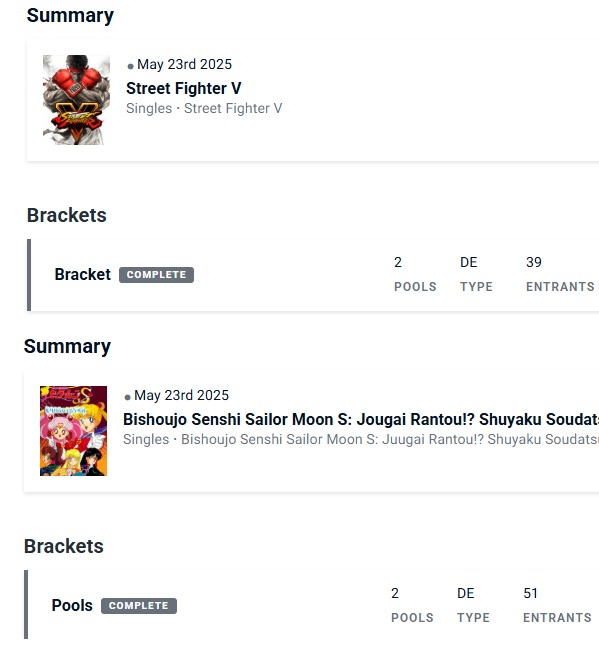Click the 2 pools value in Pools row
Viewport: 599px width, 645px height.
pyautogui.click(x=395, y=593)
